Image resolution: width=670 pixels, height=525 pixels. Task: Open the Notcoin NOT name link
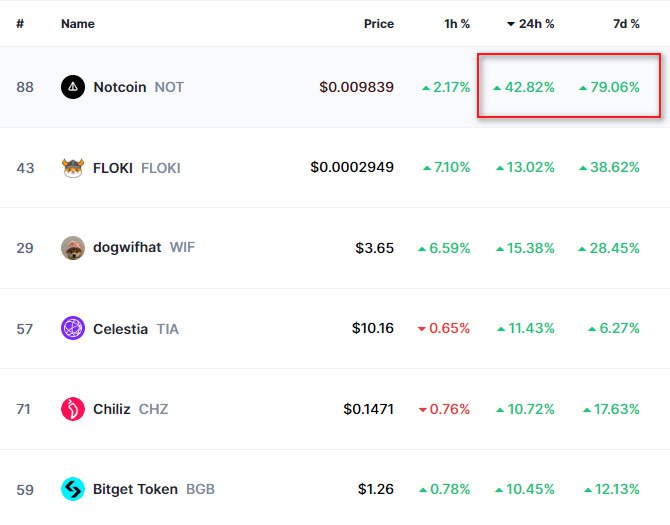point(138,87)
